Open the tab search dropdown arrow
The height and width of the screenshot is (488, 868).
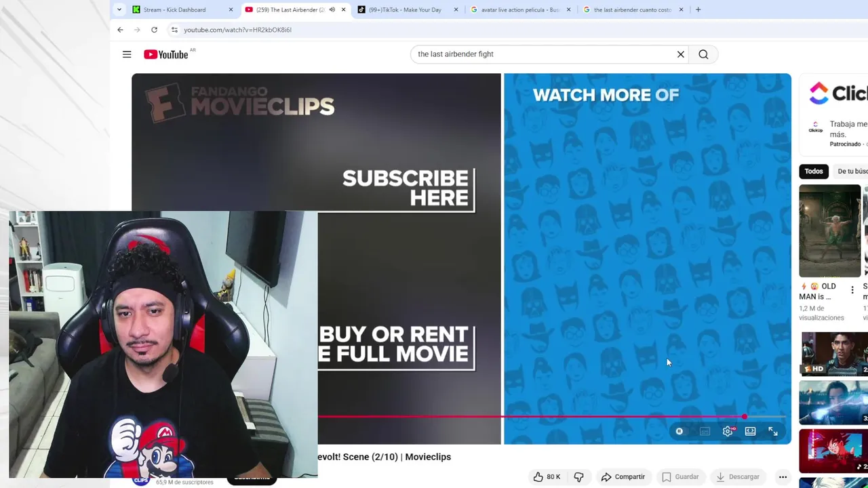pos(119,9)
